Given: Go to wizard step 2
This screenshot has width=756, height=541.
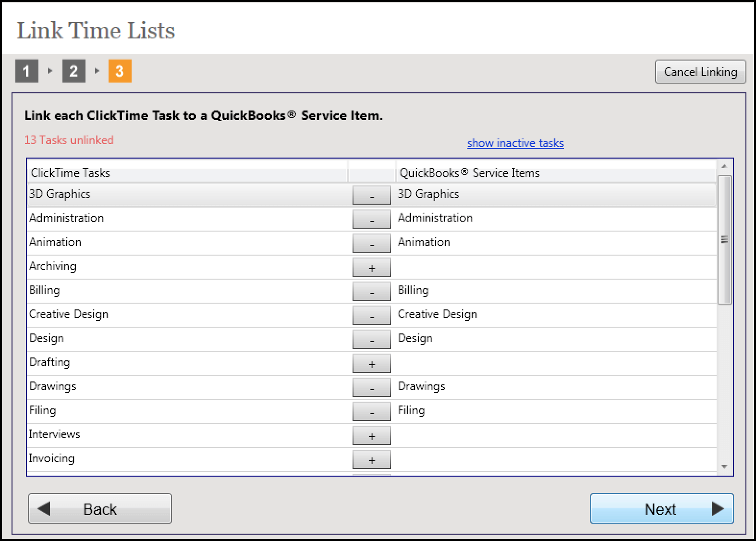Looking at the screenshot, I should [73, 71].
